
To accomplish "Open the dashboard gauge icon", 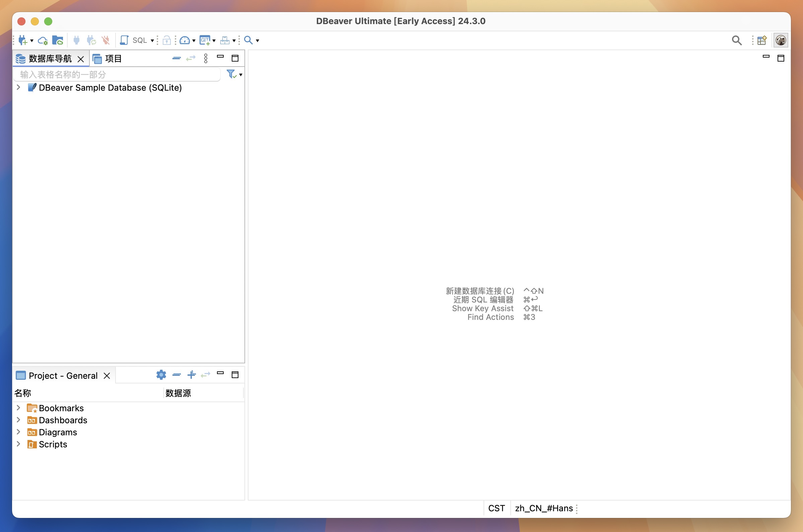I will pos(185,40).
